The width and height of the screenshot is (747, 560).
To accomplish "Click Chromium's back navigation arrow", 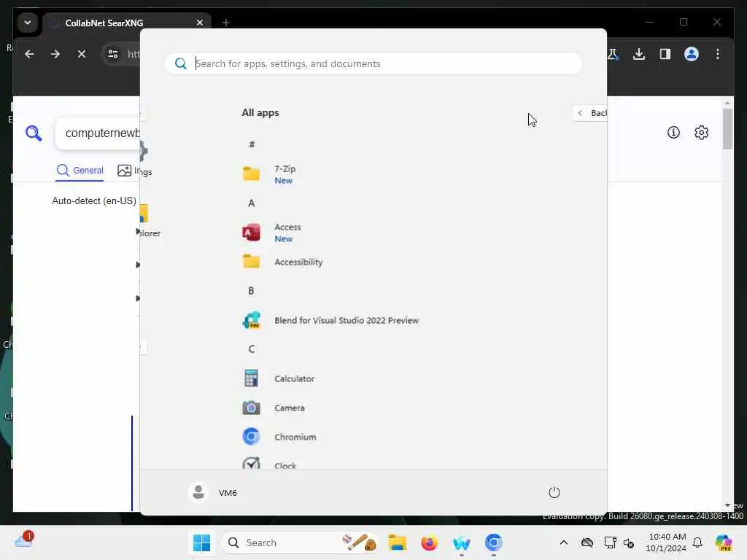I will (x=29, y=54).
